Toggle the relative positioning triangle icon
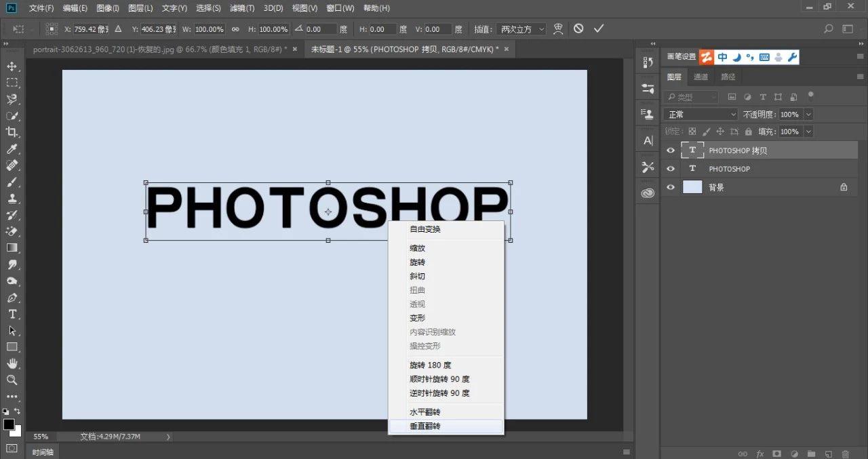The width and height of the screenshot is (868, 459). (118, 29)
